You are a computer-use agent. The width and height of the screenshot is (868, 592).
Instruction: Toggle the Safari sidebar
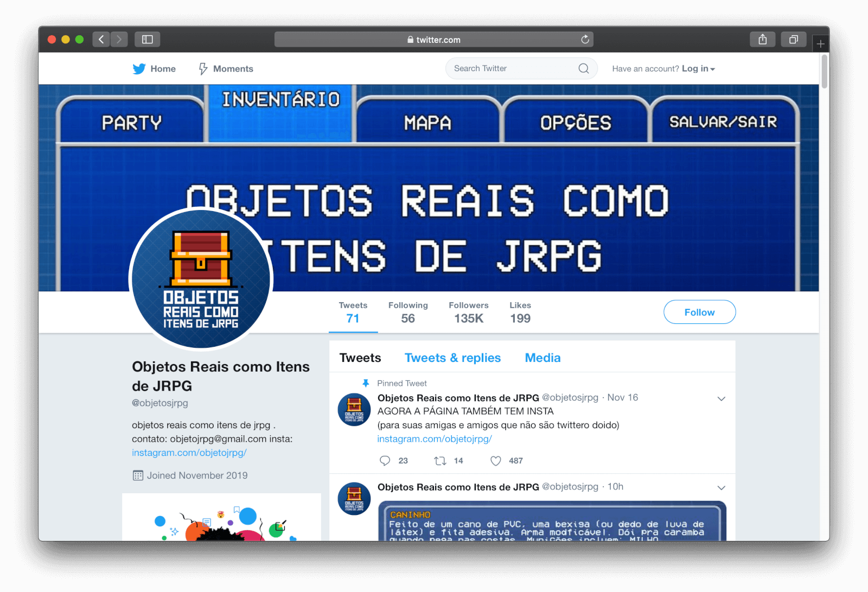pyautogui.click(x=148, y=40)
